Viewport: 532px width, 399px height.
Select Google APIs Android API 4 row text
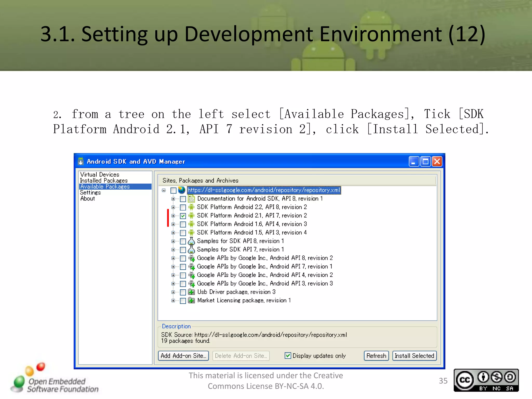pos(265,275)
